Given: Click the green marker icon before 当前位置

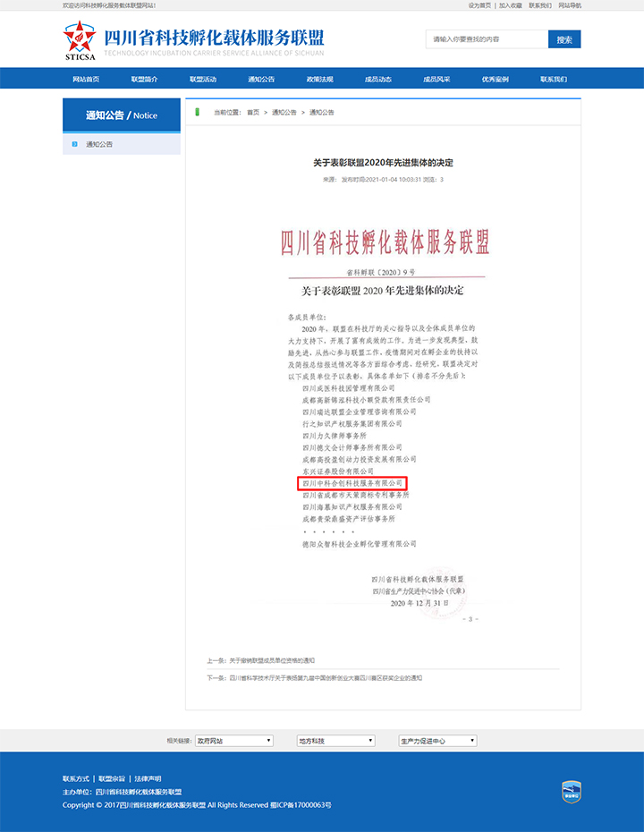Looking at the screenshot, I should click(x=198, y=112).
